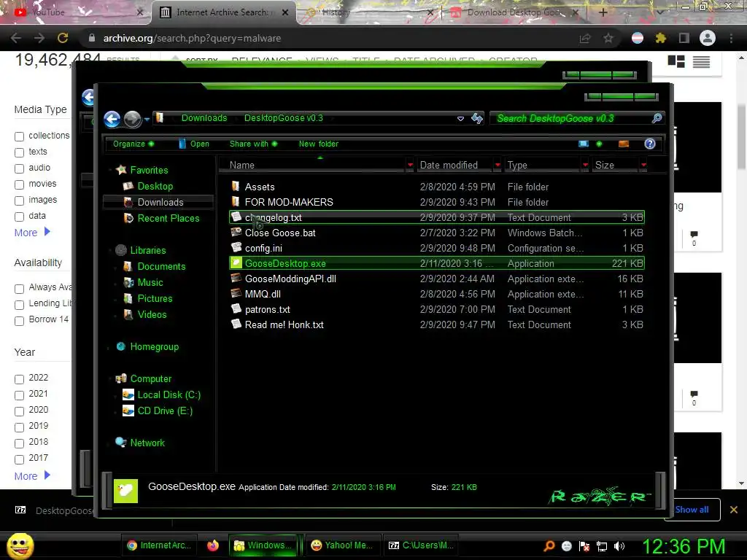The height and width of the screenshot is (560, 747).
Task: Reload the Chrome page
Action: pyautogui.click(x=63, y=38)
